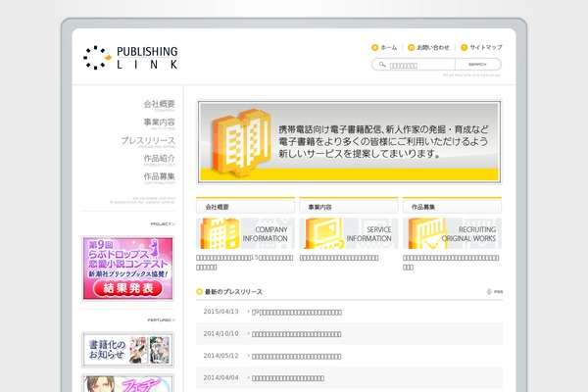Click the らぶドロップス contest result banner

tap(127, 269)
